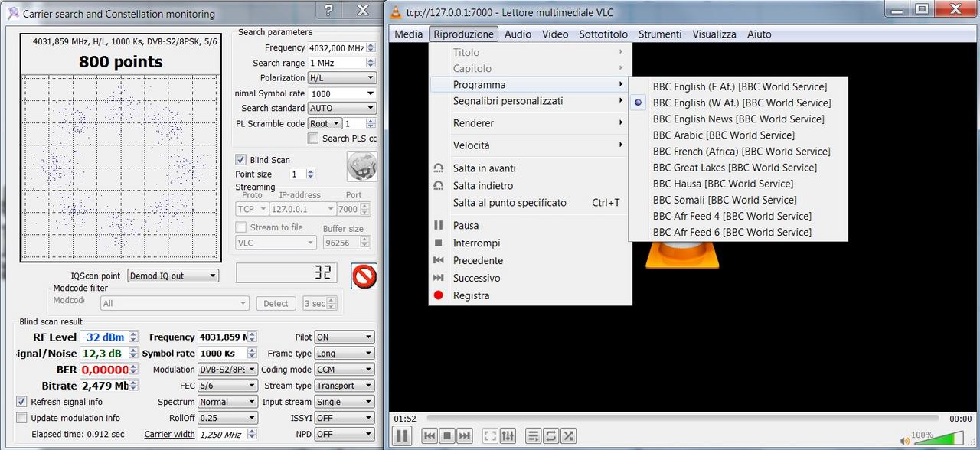Image resolution: width=980 pixels, height=450 pixels.
Task: Open the PL Scramble code Root dropdown
Action: tap(324, 124)
